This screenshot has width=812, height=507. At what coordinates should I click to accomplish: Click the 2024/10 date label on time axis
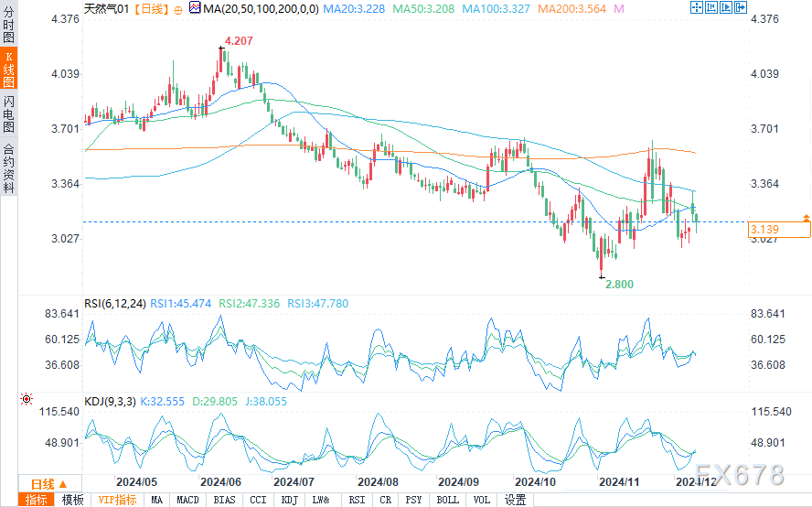coord(536,482)
